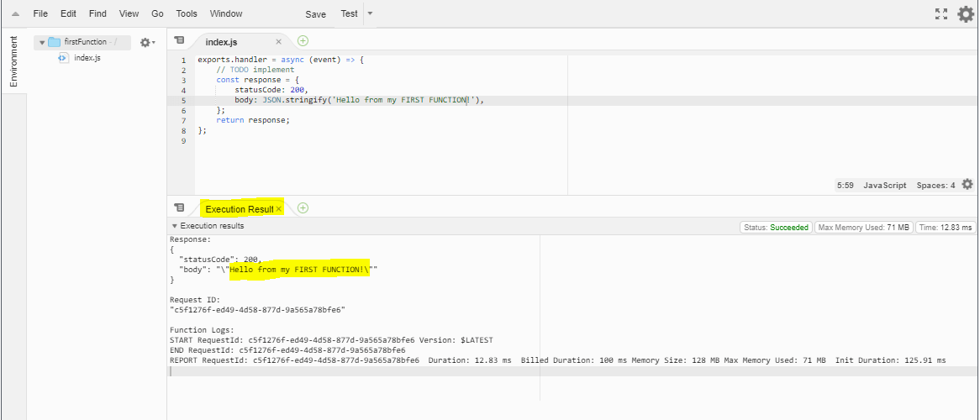Collapse the firstFunction folder

tap(42, 42)
